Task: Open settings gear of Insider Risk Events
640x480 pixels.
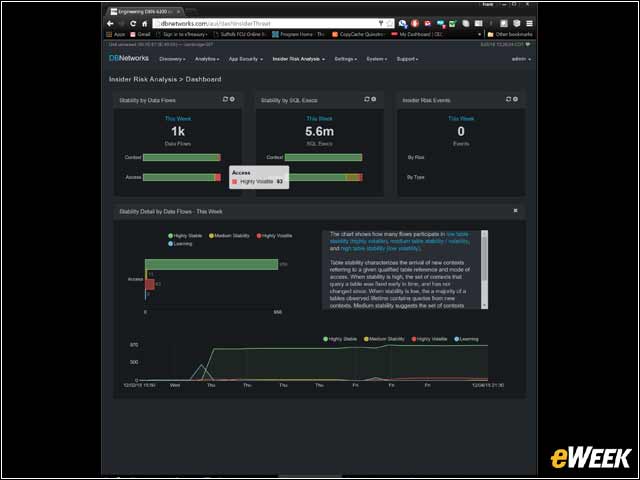Action: tap(516, 99)
